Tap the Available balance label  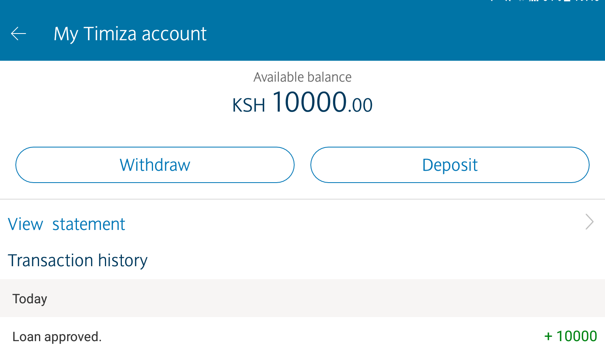[x=302, y=77]
